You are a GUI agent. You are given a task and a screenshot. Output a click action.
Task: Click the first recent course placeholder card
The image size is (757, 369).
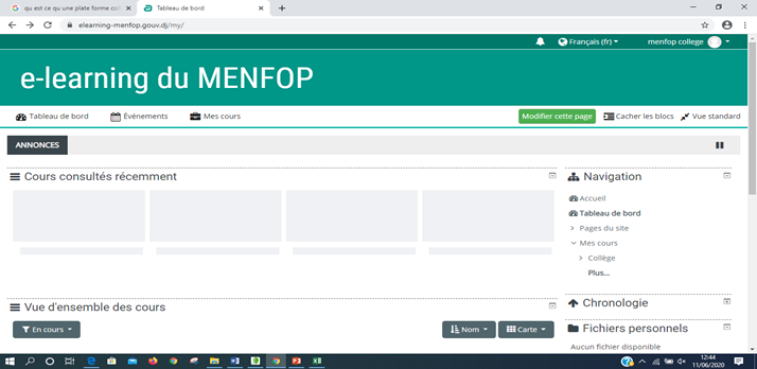tap(79, 216)
